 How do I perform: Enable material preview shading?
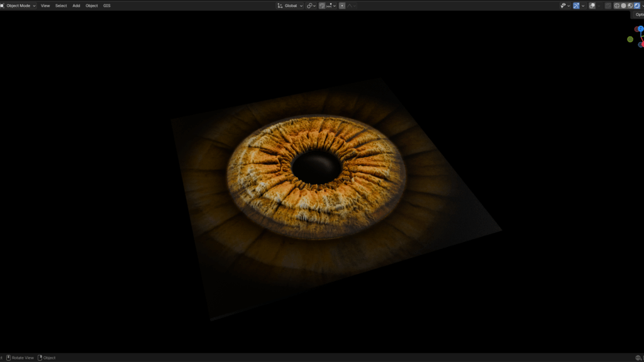(x=630, y=6)
